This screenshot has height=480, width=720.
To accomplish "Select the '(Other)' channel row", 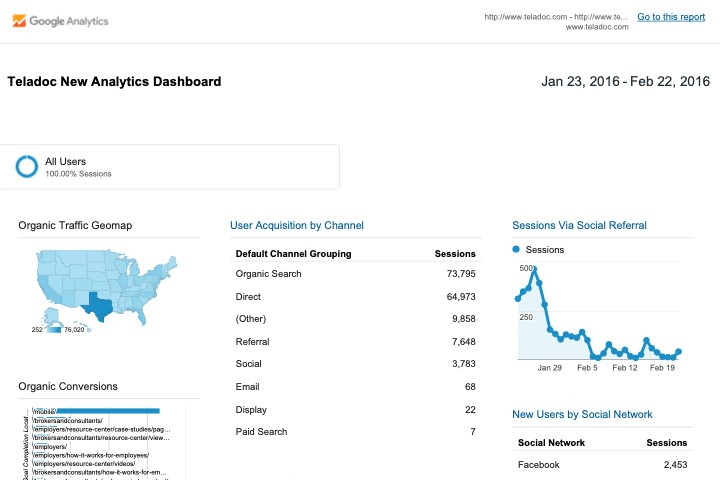I will tap(355, 319).
